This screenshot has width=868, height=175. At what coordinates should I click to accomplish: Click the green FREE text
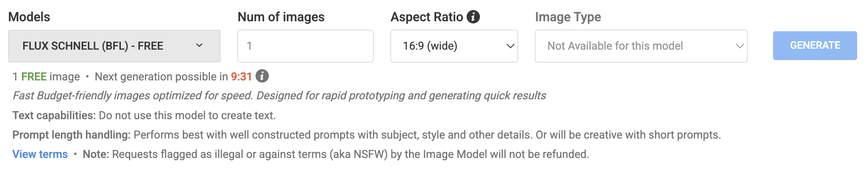pos(34,77)
